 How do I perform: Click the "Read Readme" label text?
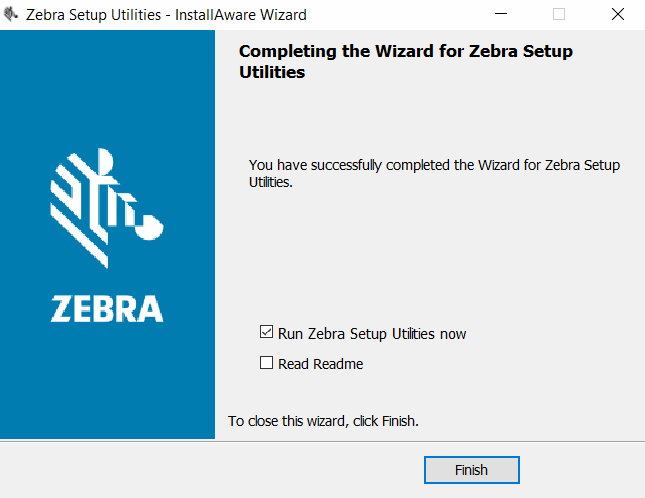(320, 364)
